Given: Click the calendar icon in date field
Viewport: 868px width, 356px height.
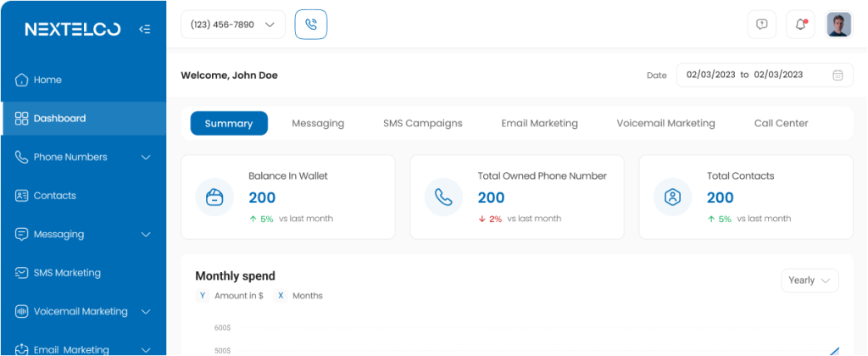Looking at the screenshot, I should pyautogui.click(x=837, y=75).
